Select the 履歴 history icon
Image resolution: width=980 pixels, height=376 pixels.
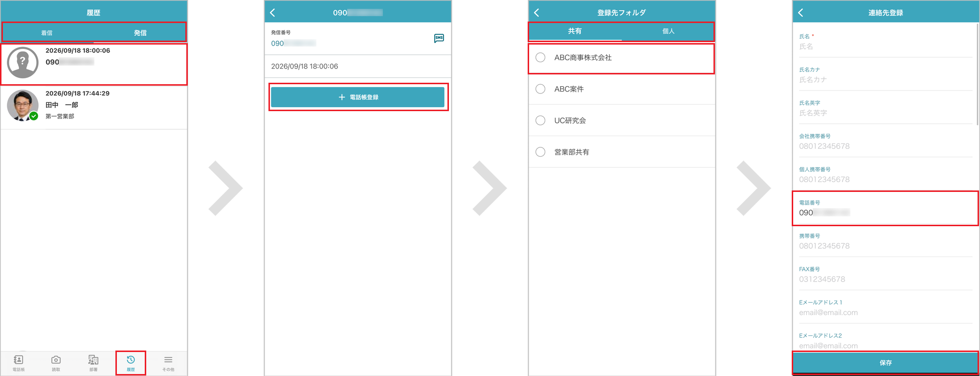[131, 363]
